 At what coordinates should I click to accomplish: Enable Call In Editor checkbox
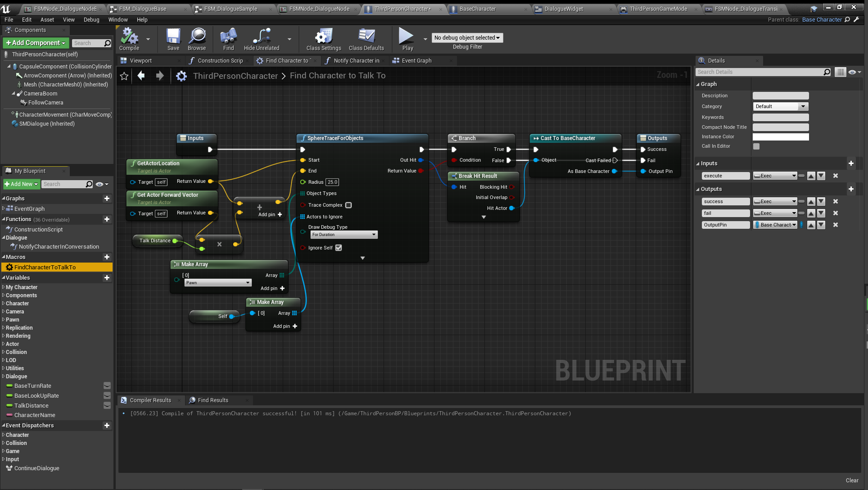(756, 146)
